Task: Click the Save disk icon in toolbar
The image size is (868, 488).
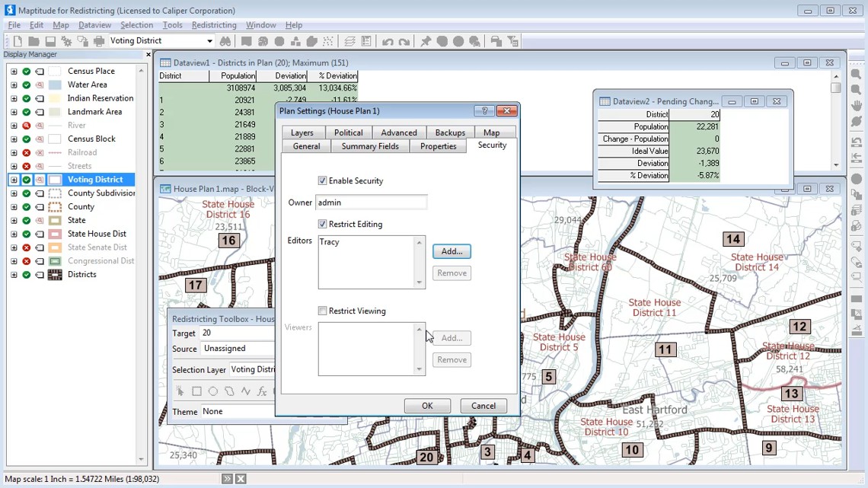Action: 50,41
